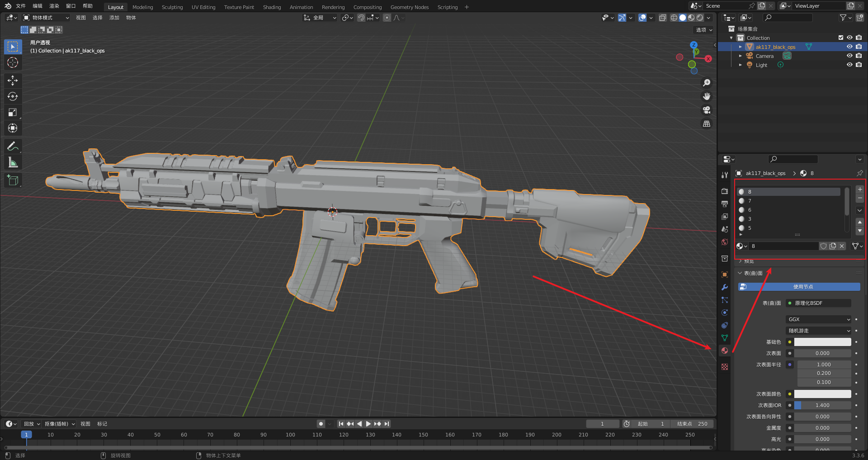Viewport: 868px width, 460px height.
Task: Uncheck Collection exclude checkbox
Action: coord(841,38)
